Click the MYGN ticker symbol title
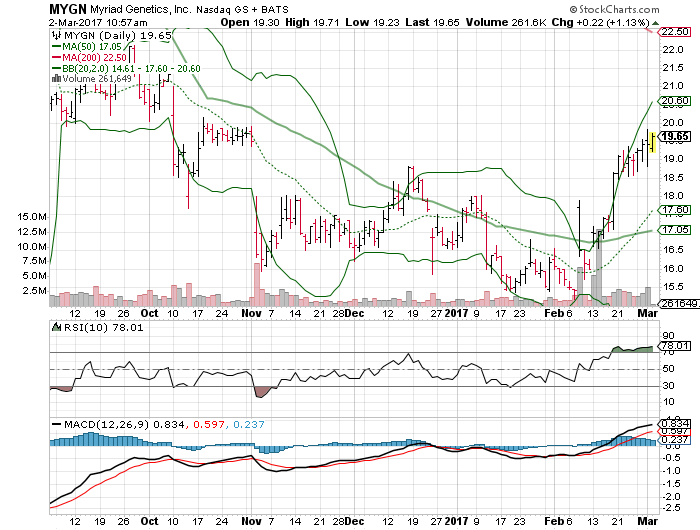Viewport: 700px width, 530px height. point(68,8)
